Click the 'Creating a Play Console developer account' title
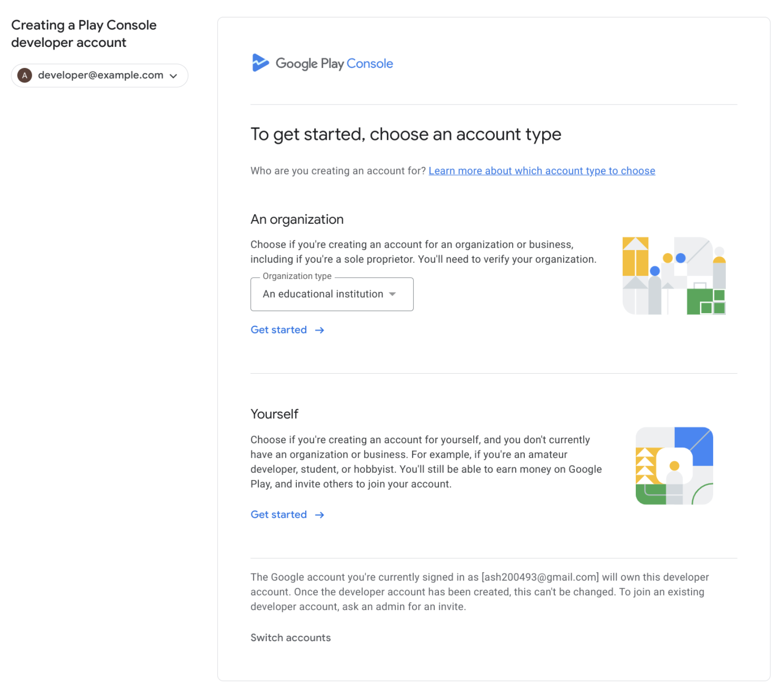This screenshot has width=784, height=695. (84, 34)
